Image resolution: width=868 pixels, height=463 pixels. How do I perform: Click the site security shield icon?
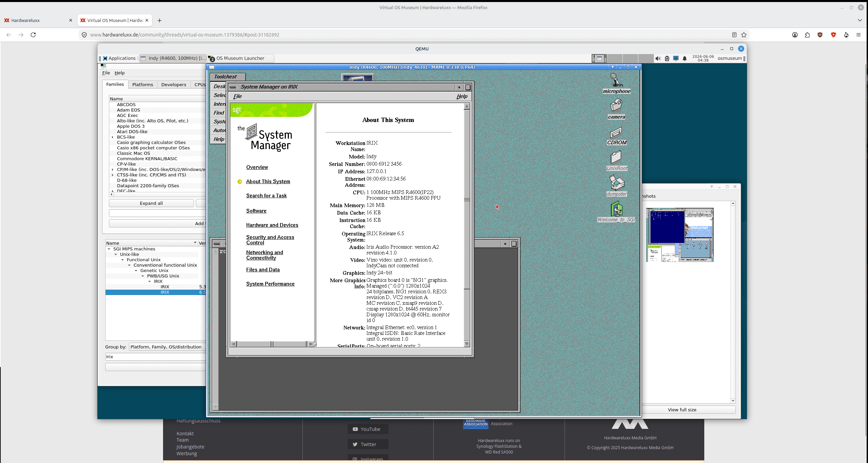pos(84,35)
